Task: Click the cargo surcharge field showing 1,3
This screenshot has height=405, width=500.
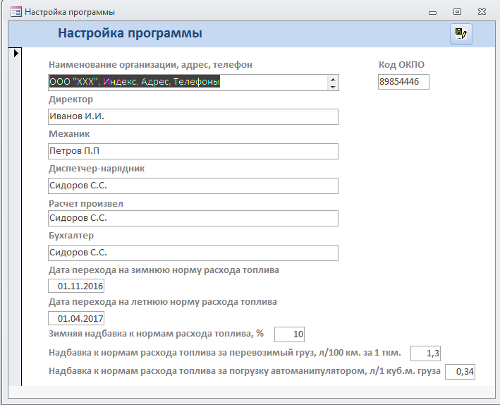Action: (425, 353)
